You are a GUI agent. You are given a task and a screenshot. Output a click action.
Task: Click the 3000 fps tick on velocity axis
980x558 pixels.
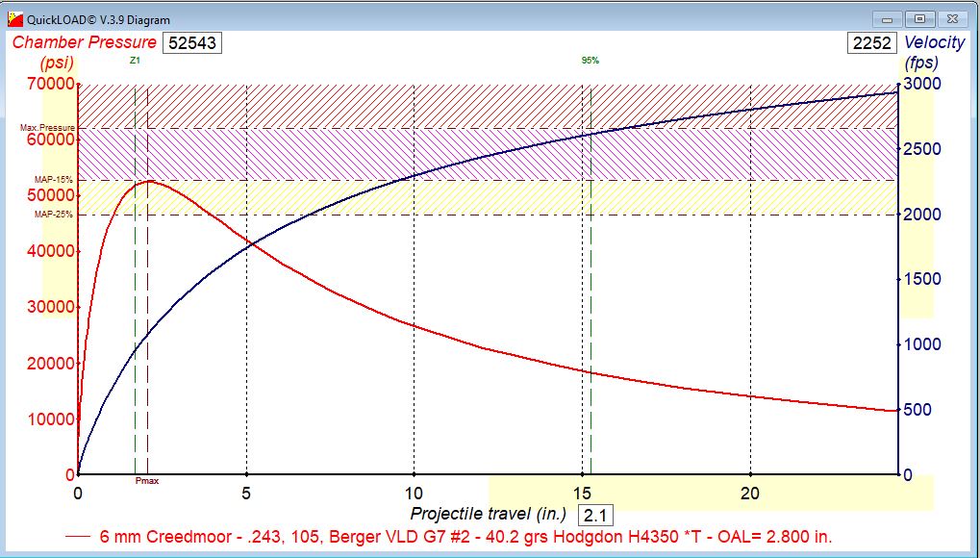[922, 84]
